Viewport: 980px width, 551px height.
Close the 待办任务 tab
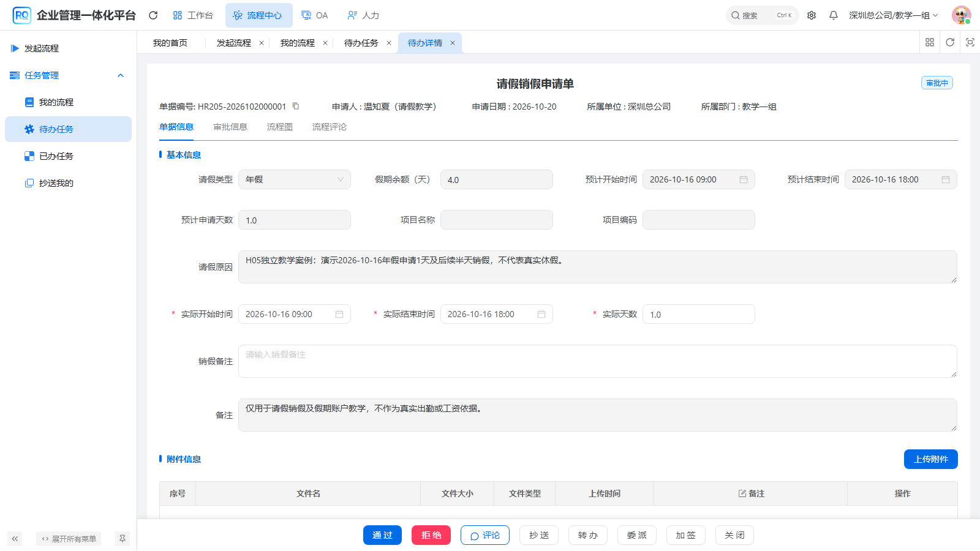coord(389,43)
